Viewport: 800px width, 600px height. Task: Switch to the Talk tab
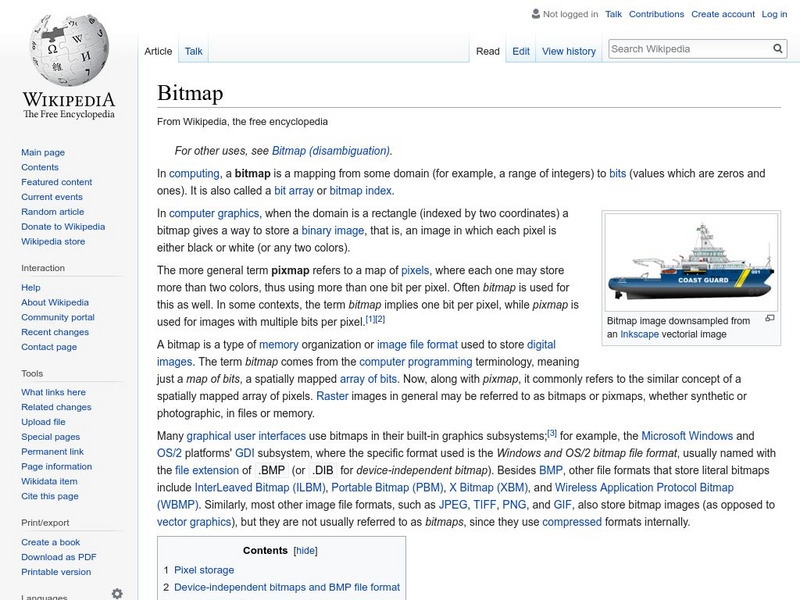coord(193,51)
